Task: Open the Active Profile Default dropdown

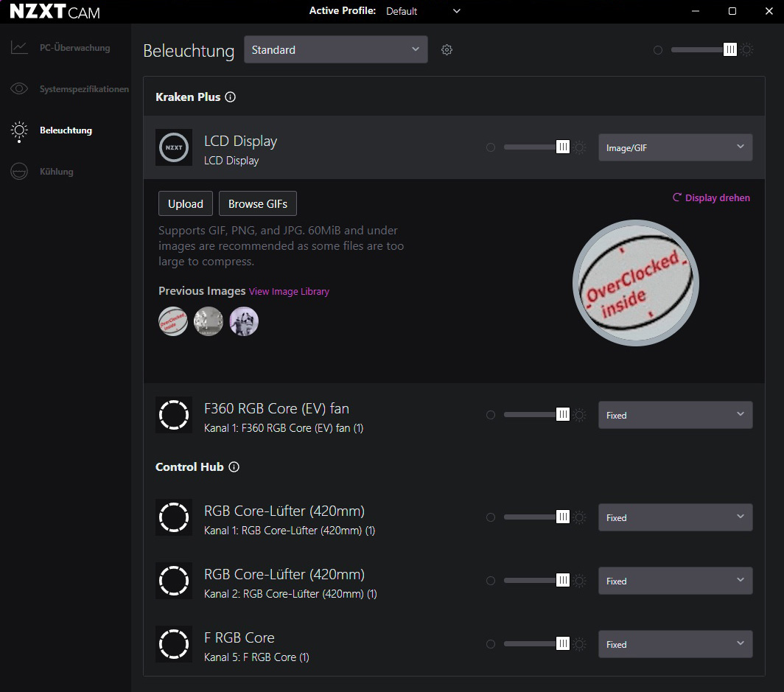Action: click(x=422, y=11)
